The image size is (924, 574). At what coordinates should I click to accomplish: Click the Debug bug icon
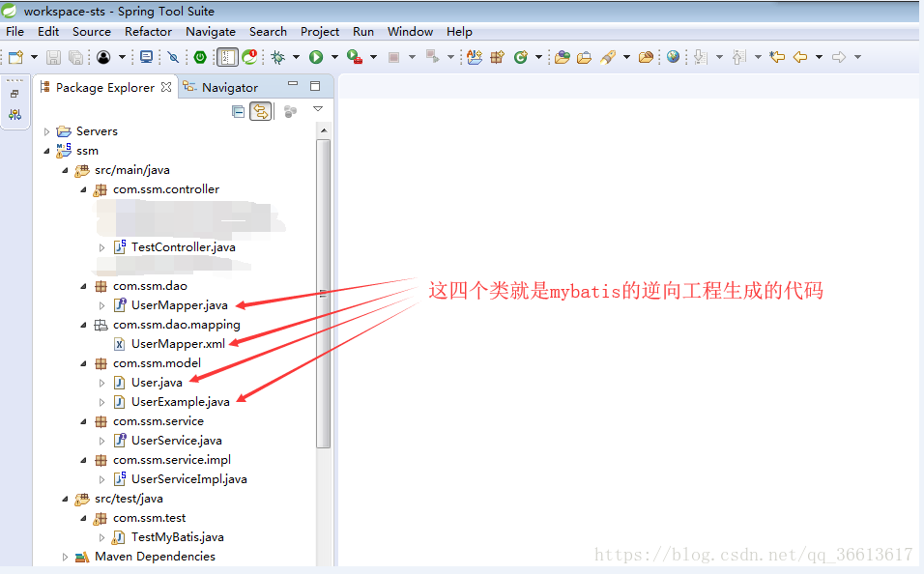(x=277, y=57)
